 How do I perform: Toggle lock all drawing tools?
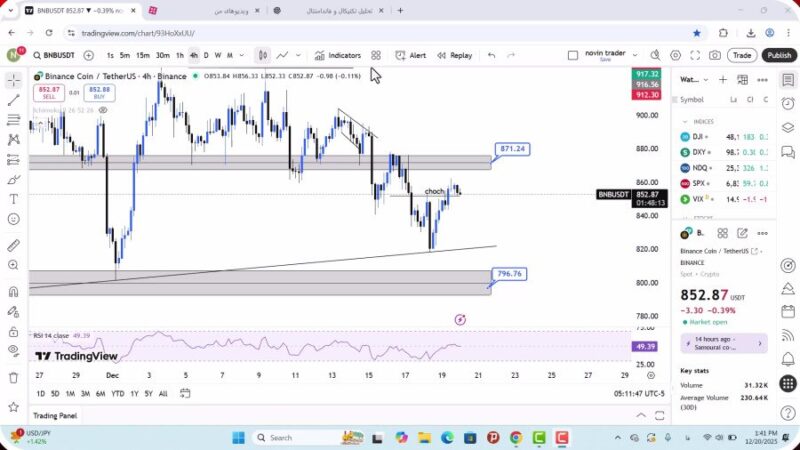(13, 330)
